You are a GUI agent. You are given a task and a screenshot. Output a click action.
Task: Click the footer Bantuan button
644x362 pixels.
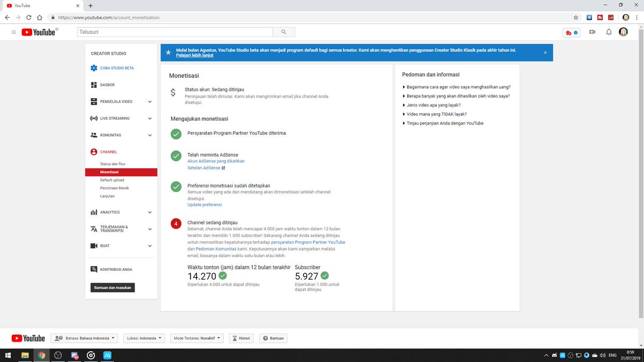point(274,338)
